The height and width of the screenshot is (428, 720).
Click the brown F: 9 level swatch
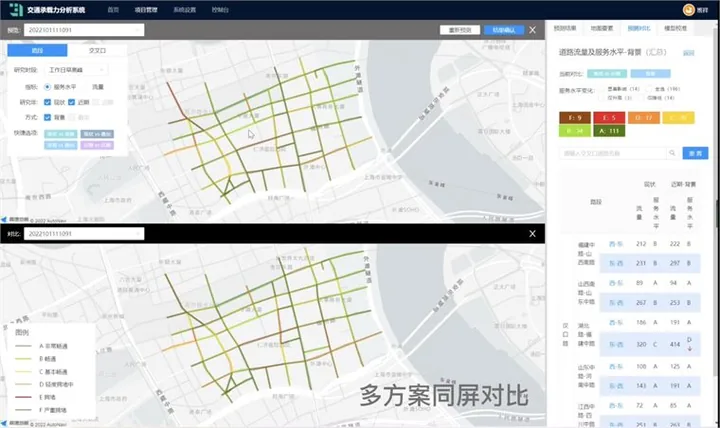tap(575, 118)
